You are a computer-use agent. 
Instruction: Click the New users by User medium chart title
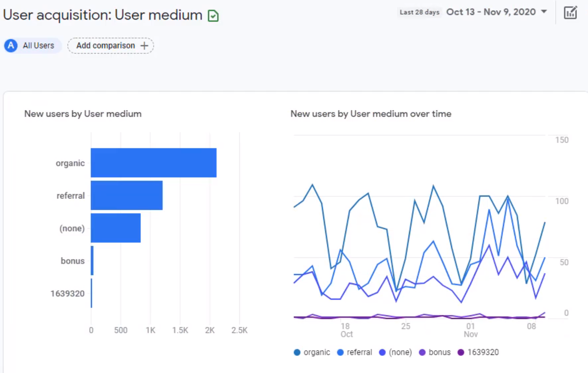tap(83, 114)
